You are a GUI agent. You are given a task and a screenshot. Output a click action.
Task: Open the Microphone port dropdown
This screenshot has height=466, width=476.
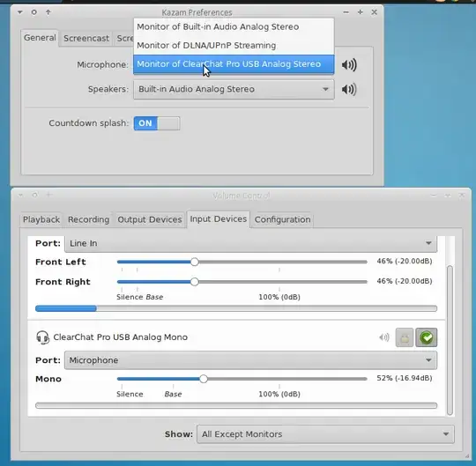point(250,360)
